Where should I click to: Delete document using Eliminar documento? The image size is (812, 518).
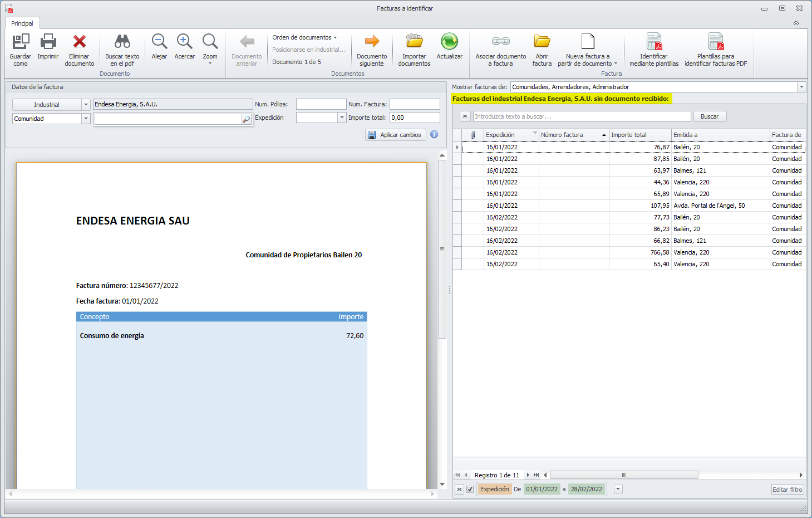click(x=80, y=42)
